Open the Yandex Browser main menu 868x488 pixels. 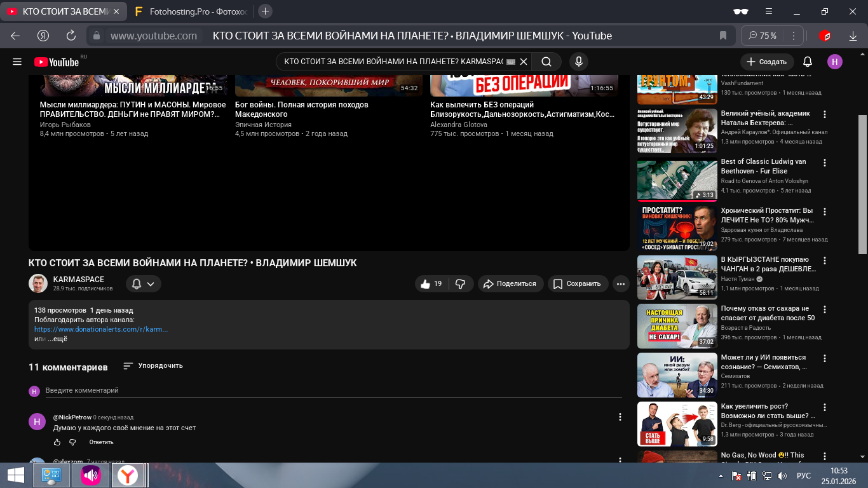pos(770,11)
